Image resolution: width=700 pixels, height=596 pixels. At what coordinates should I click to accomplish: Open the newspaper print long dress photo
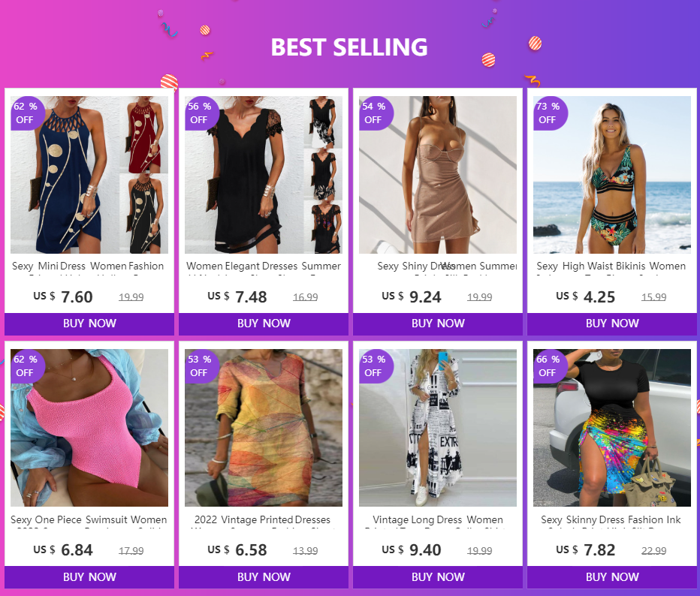click(438, 428)
